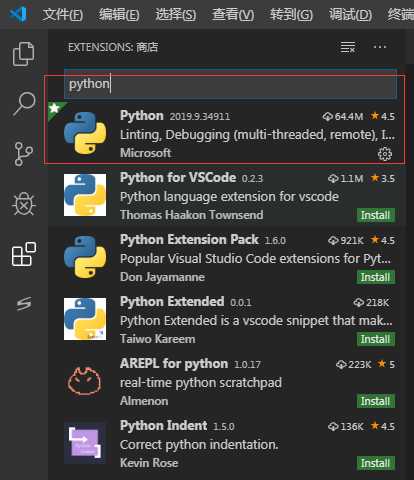Select the Python Indent title
The image size is (414, 480).
click(163, 426)
